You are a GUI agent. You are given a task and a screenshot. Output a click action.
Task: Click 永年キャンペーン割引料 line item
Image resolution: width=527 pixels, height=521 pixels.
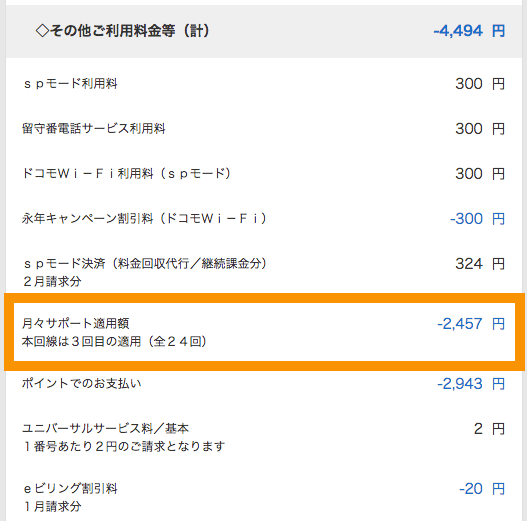[145, 218]
